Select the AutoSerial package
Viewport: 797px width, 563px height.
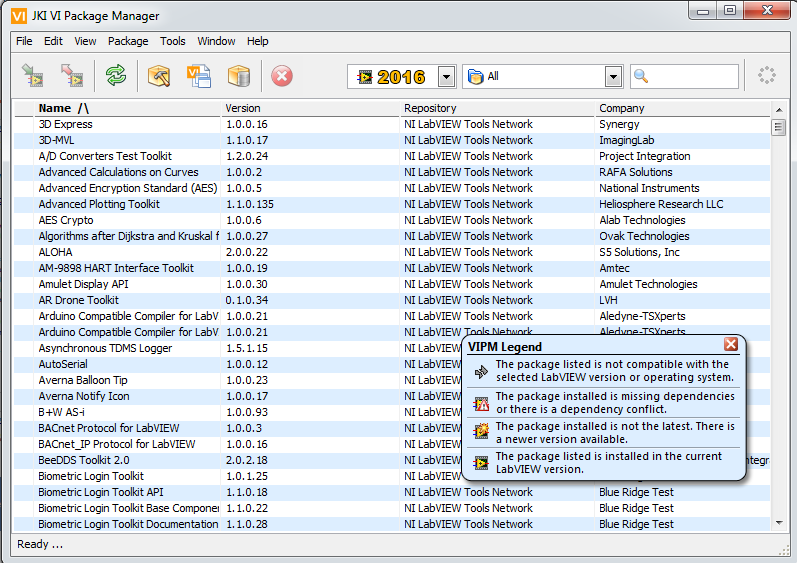[63, 364]
